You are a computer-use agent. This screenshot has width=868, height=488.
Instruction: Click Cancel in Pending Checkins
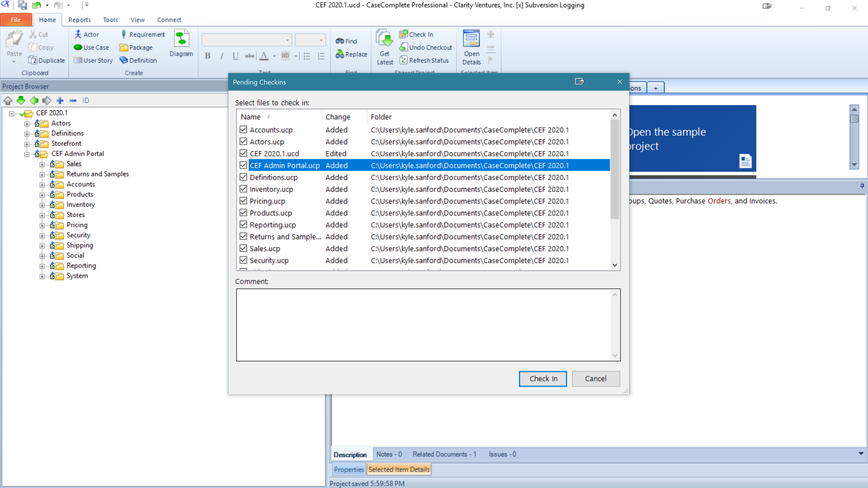click(596, 379)
